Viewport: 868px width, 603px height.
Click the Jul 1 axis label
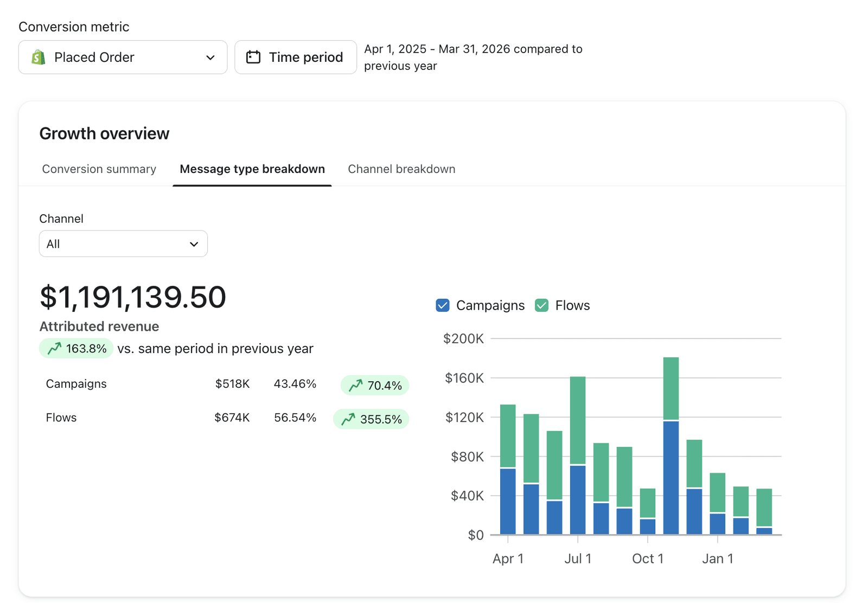tap(578, 559)
